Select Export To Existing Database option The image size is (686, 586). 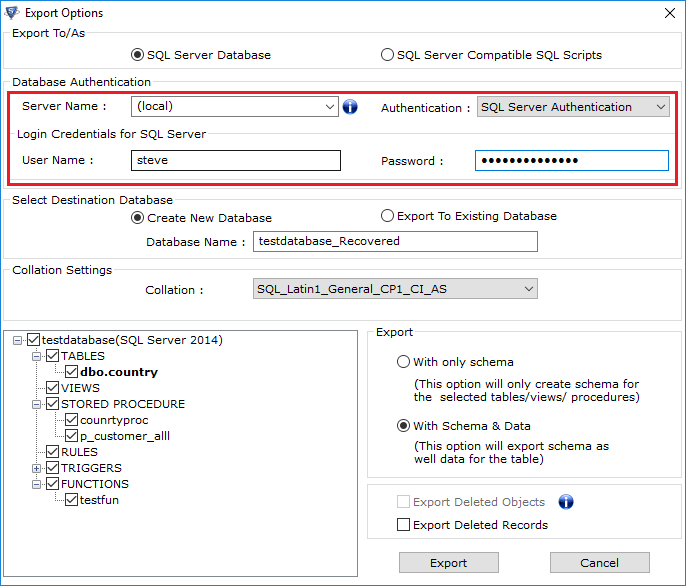[x=387, y=216]
